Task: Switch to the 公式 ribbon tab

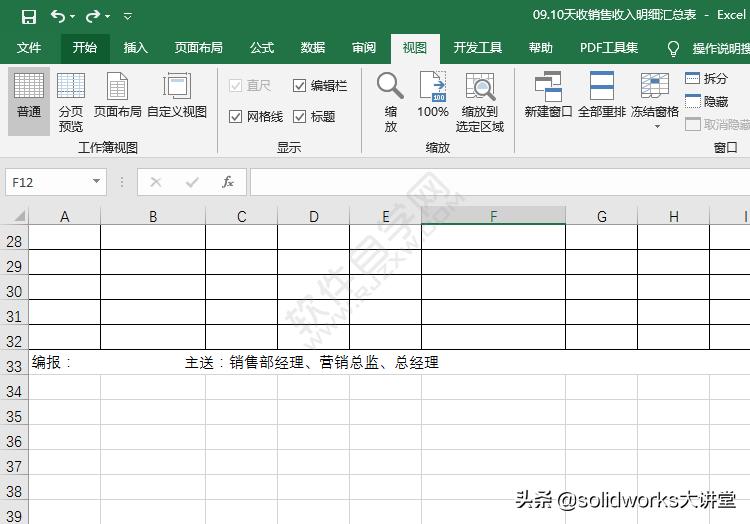Action: coord(262,48)
